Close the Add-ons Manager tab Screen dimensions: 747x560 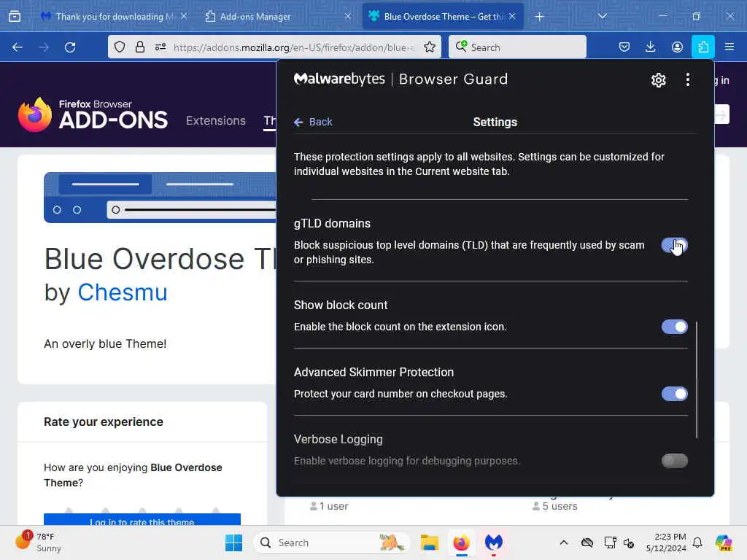coord(348,16)
